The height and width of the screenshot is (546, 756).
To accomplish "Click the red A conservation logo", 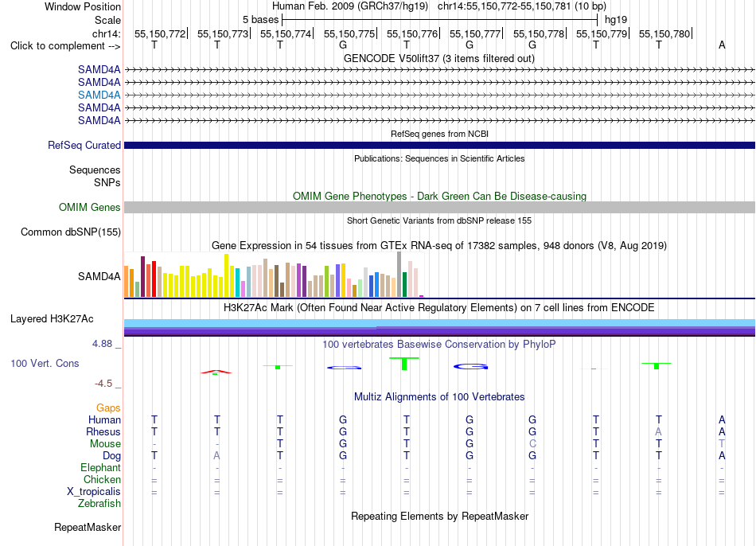I will (x=216, y=372).
